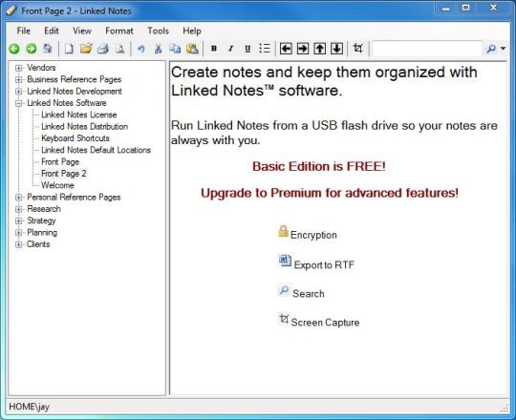The height and width of the screenshot is (420, 516).
Task: Open the View menu
Action: click(82, 31)
